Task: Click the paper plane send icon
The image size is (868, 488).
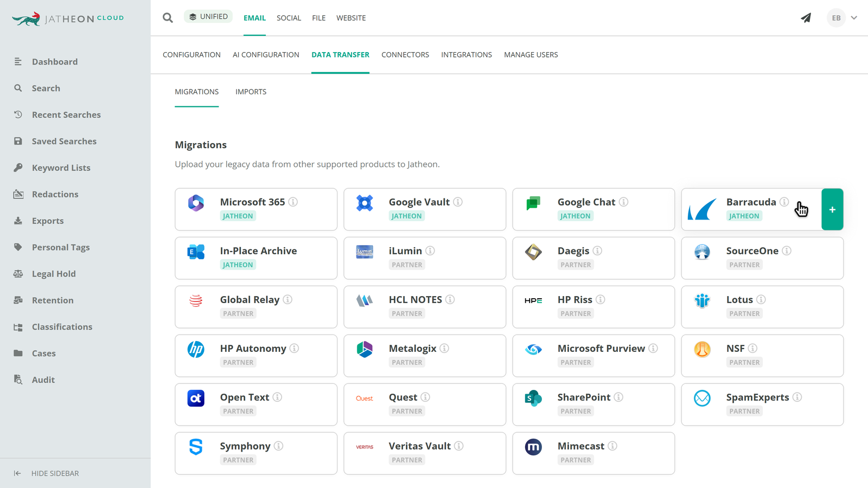Action: coord(806,18)
